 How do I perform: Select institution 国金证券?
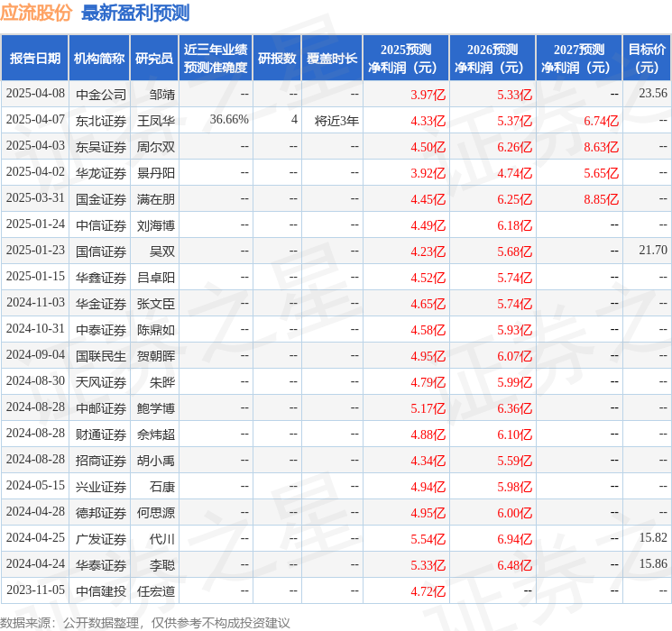coord(101,199)
